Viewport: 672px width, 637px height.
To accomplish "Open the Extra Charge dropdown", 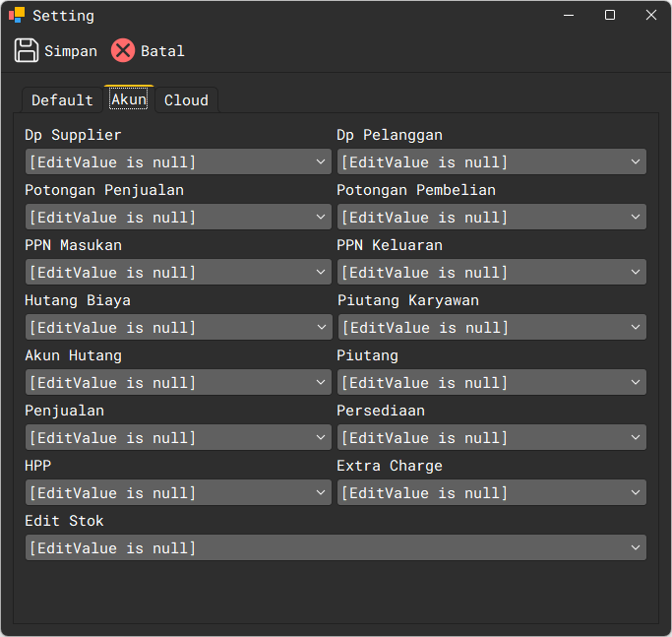I will 636,493.
